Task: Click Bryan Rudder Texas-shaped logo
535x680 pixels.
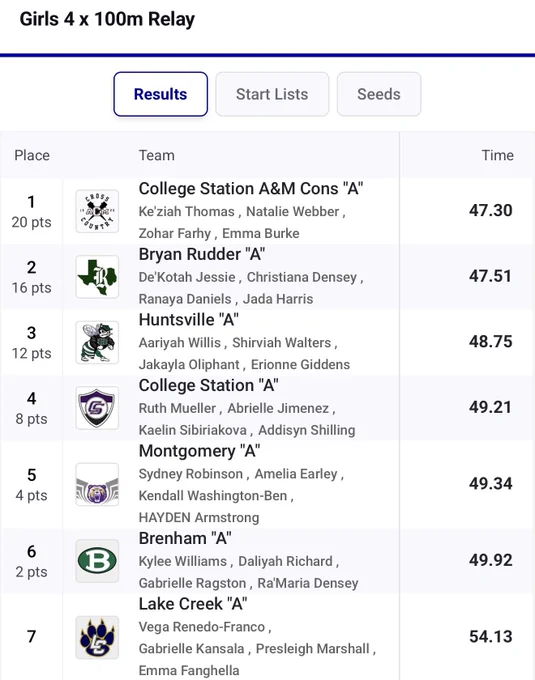Action: [97, 277]
